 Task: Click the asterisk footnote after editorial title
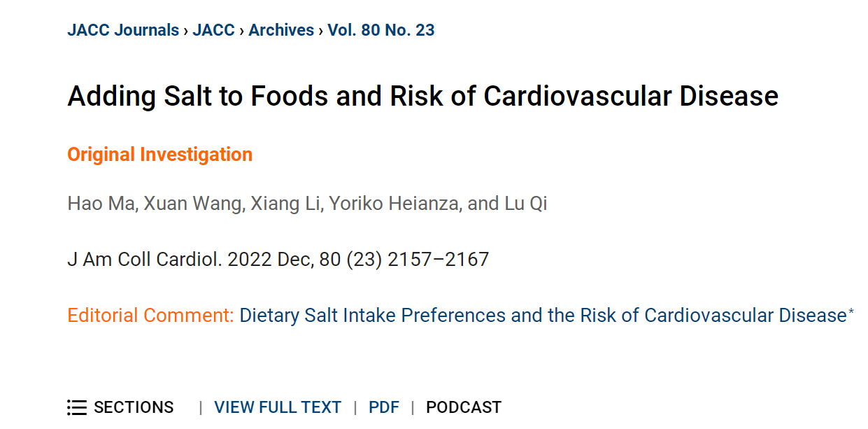pos(851,311)
